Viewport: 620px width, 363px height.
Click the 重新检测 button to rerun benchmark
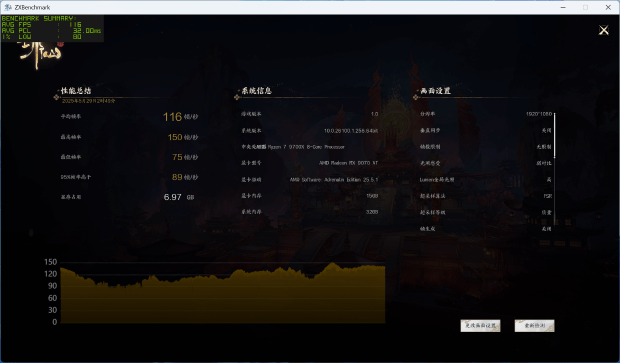click(x=535, y=325)
